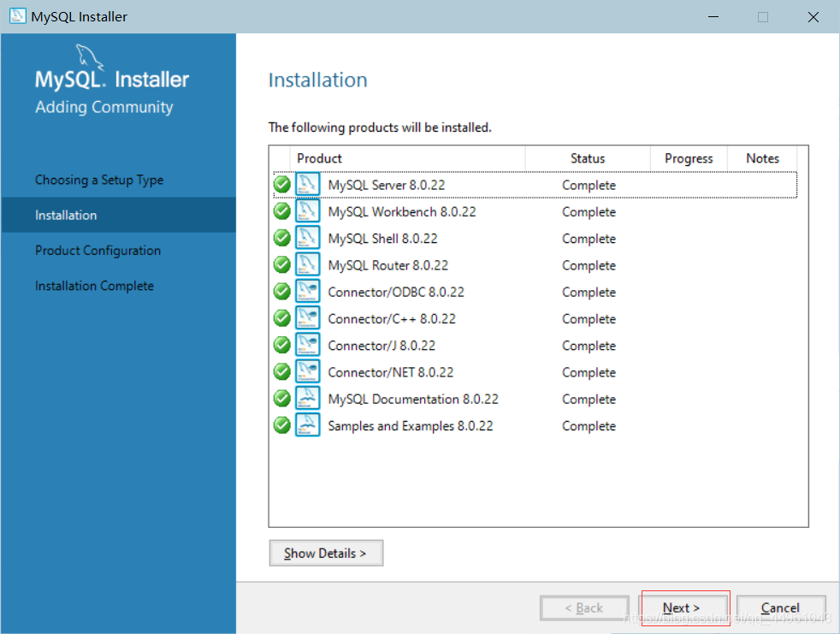Open Product Configuration step
Screen dimensions: 840x634
pyautogui.click(x=98, y=251)
